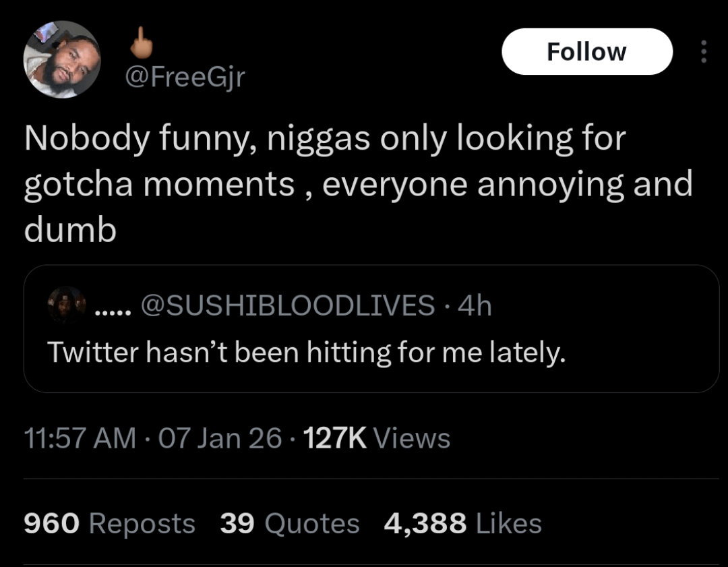728x567 pixels.
Task: Click the 'Views' label beside 127K
Action: (x=412, y=439)
